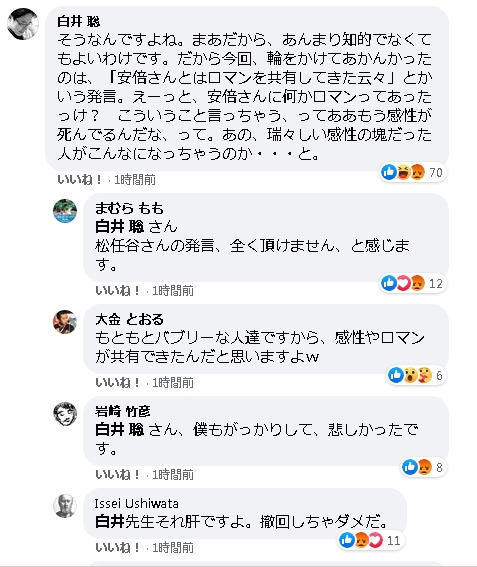The image size is (477, 567).
Task: Click Issei Ushiwata's profile avatar
Action: click(65, 506)
